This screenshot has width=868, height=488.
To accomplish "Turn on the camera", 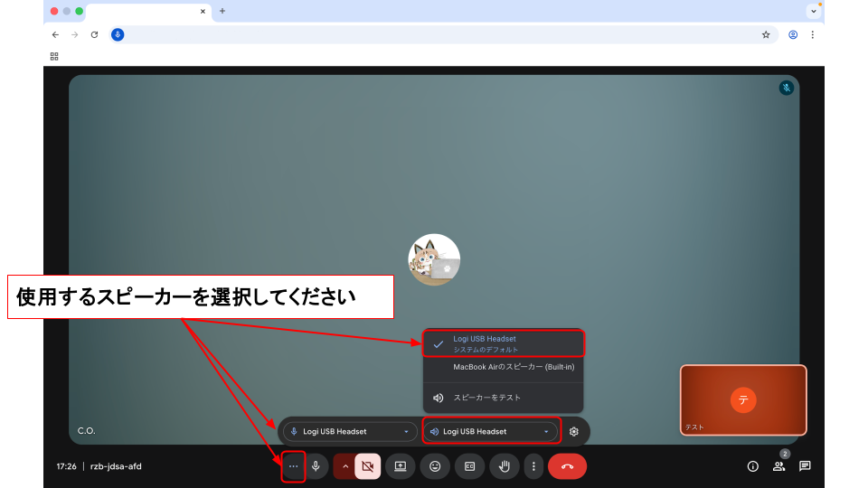I will pos(367,466).
